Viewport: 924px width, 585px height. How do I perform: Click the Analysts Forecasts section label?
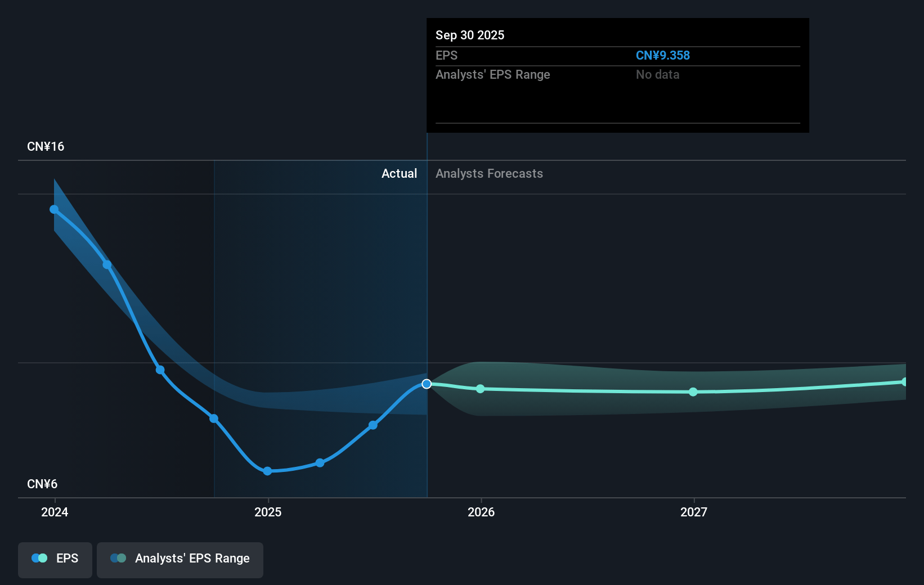(x=489, y=173)
